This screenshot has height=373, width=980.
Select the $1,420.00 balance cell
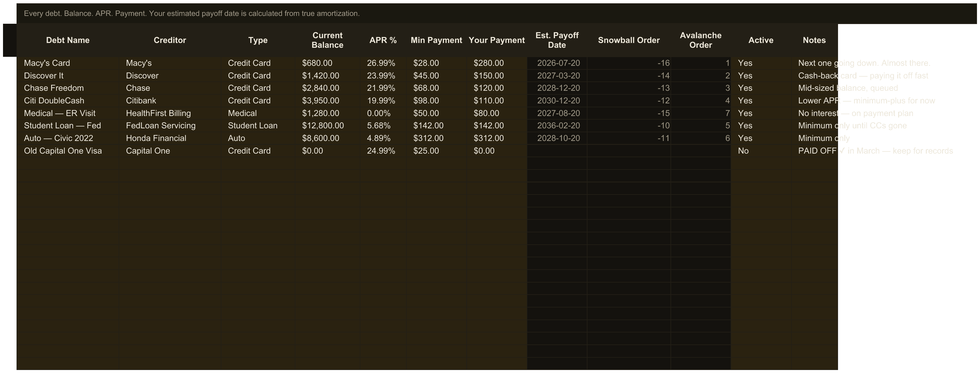(327, 76)
